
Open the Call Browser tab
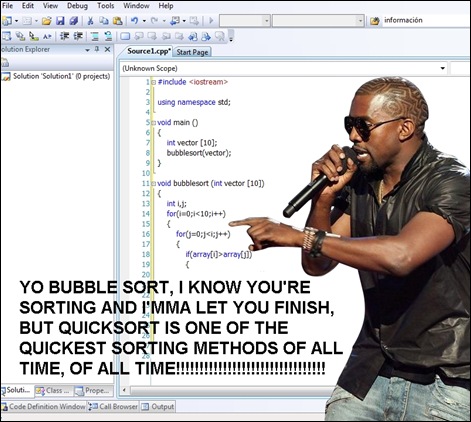tap(113, 407)
